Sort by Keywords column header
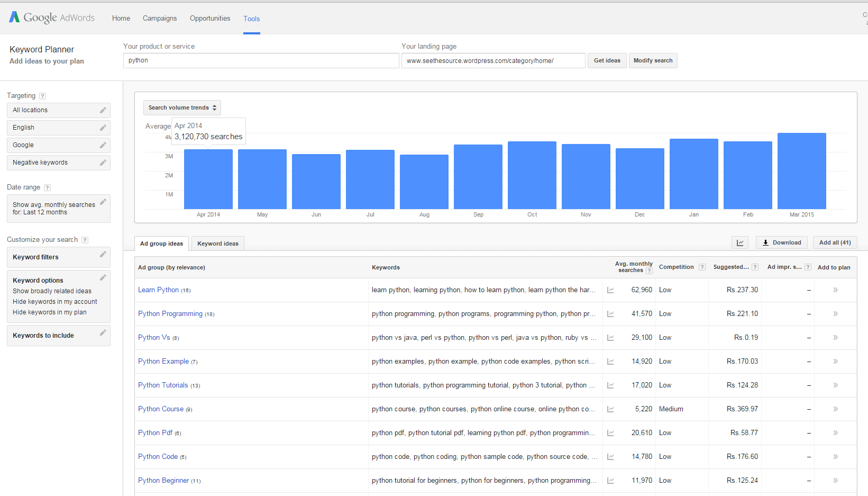The width and height of the screenshot is (868, 496). (x=386, y=267)
